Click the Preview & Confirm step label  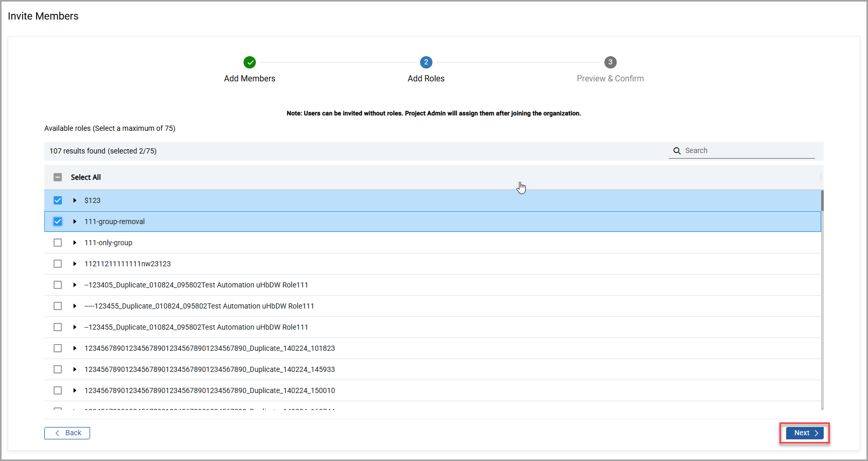[610, 79]
